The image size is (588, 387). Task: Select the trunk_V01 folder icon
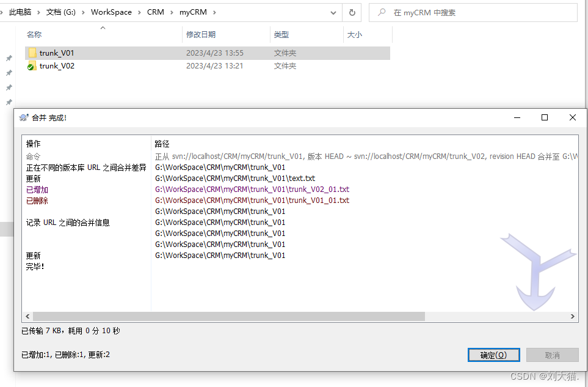point(32,53)
